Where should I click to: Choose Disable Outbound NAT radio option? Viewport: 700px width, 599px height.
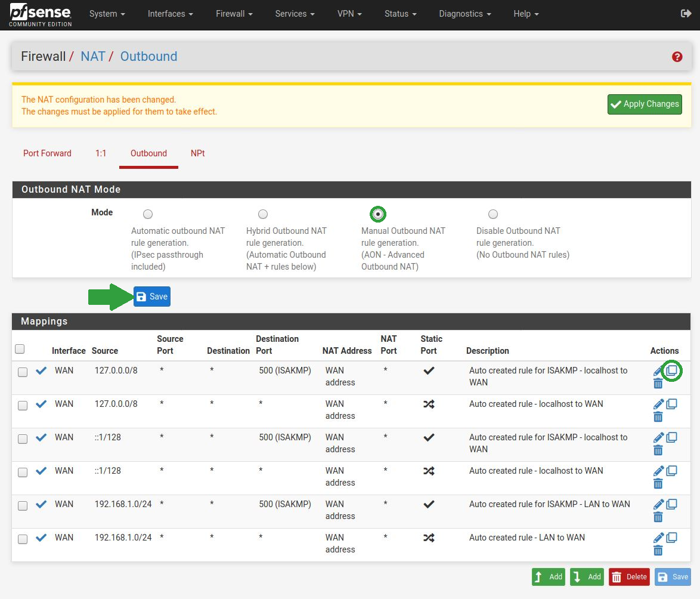[x=493, y=214]
